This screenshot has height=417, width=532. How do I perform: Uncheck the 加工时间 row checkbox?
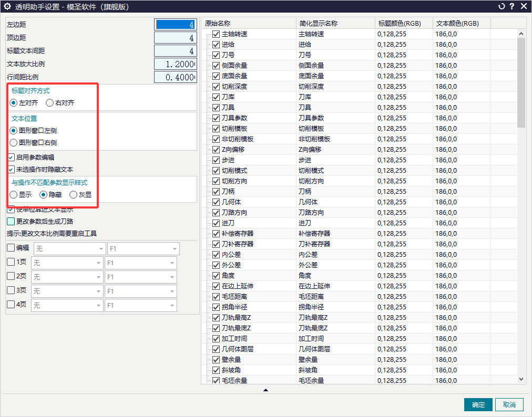click(216, 339)
